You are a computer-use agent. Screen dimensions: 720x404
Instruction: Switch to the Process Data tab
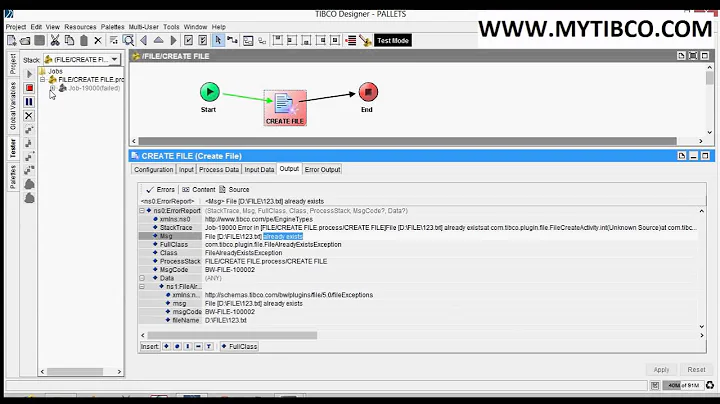tap(219, 169)
